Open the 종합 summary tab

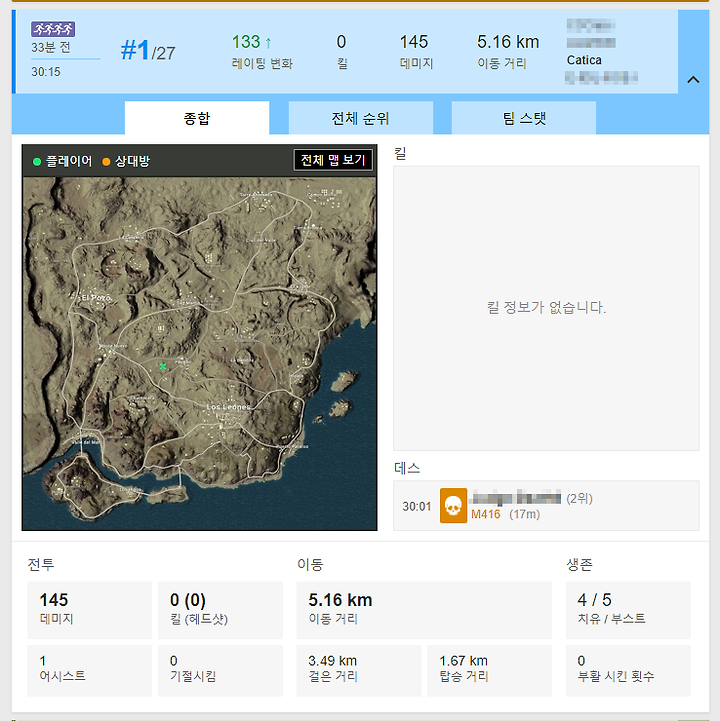[197, 118]
